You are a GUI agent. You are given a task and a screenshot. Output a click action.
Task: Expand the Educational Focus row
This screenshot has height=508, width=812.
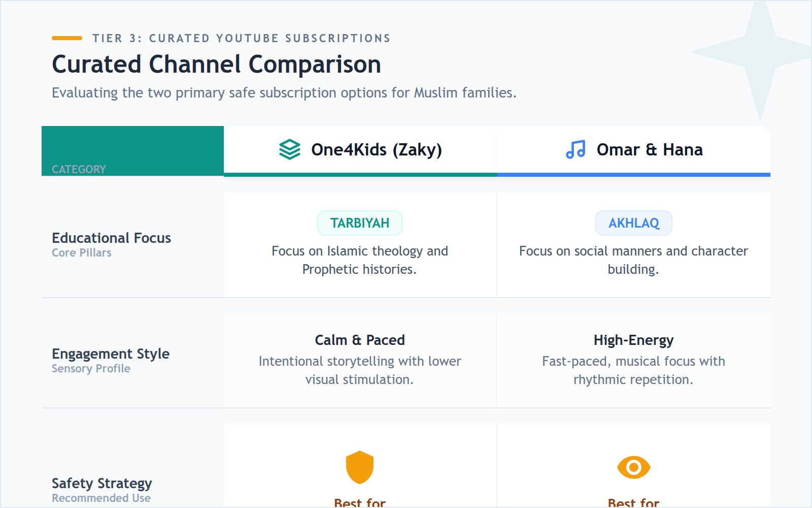[111, 237]
